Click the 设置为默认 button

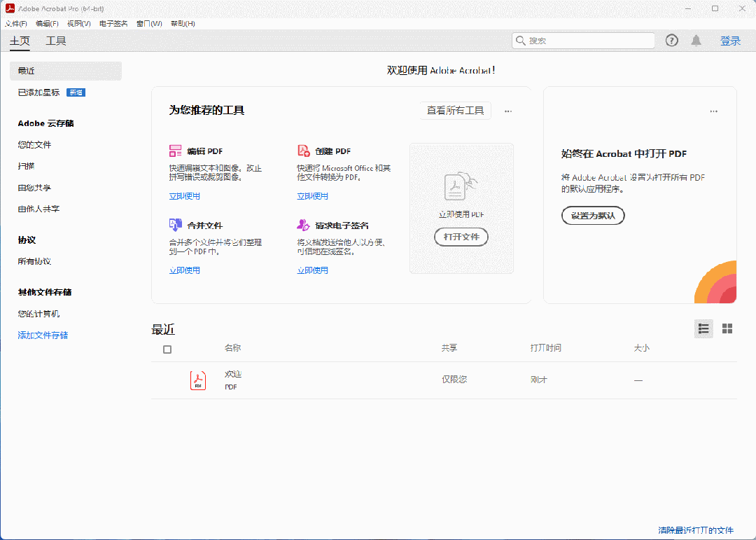click(593, 216)
